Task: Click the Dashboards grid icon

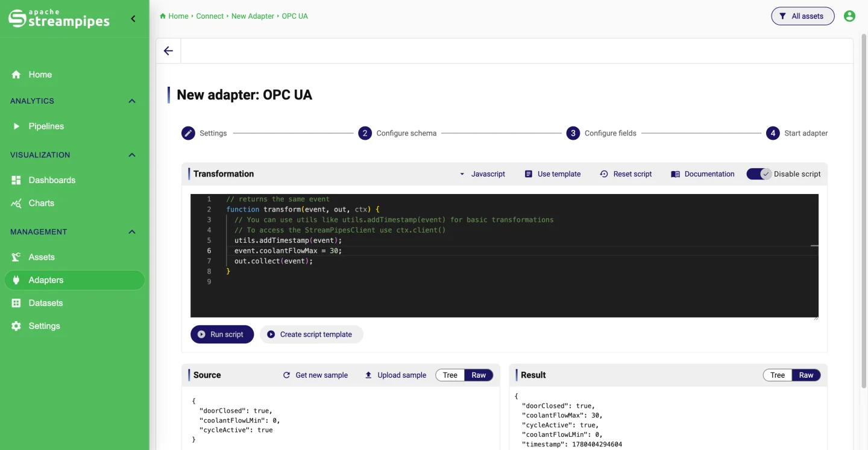Action: click(16, 180)
